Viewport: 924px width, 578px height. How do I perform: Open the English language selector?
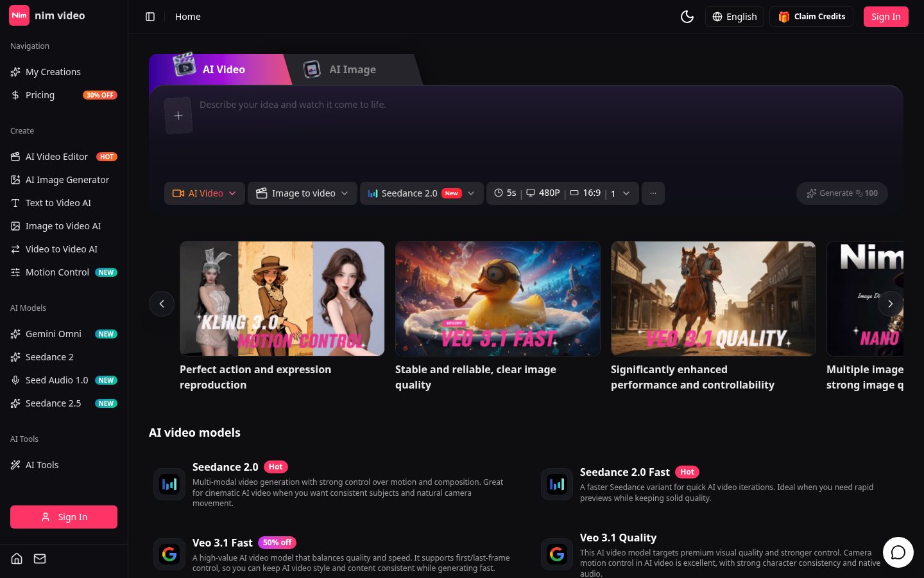click(735, 17)
